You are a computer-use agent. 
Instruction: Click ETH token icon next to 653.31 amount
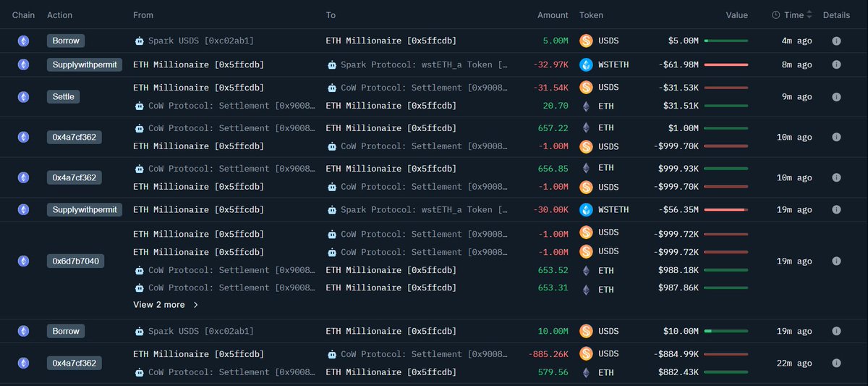(586, 289)
